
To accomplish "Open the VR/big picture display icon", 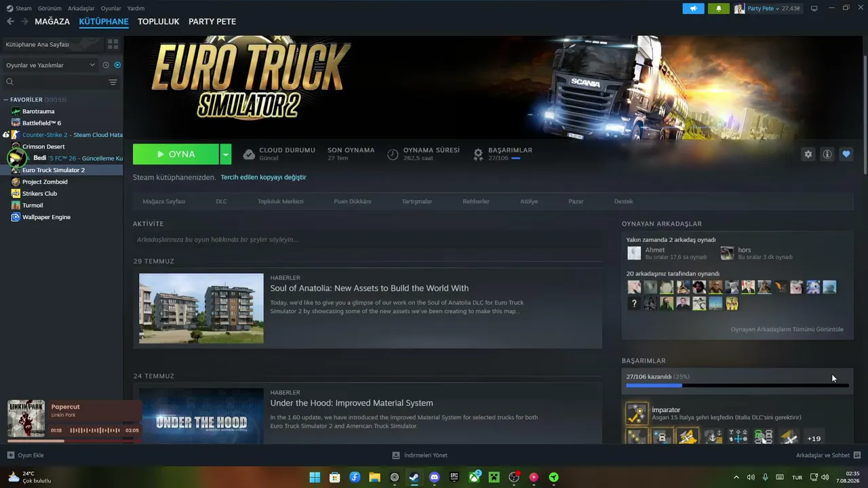I will point(814,9).
